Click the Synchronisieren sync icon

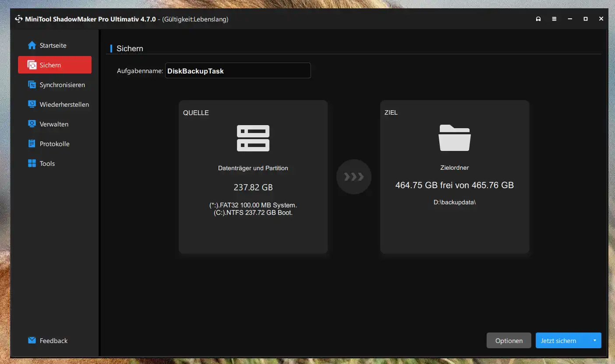coord(32,85)
